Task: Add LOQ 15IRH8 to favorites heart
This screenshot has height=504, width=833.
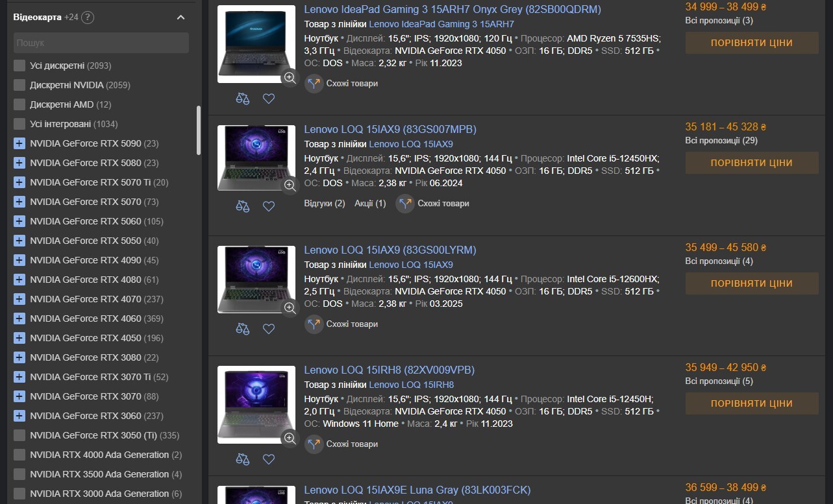Action: [269, 459]
